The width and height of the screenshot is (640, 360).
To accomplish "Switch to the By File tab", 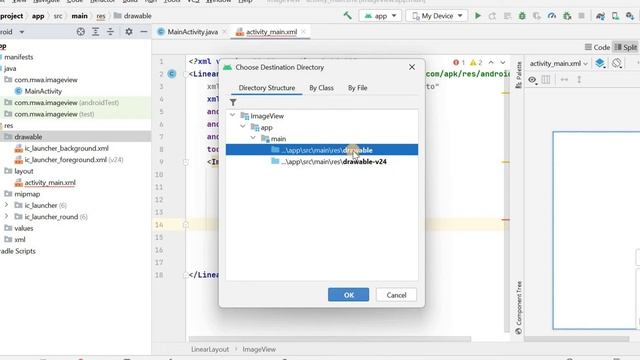I will point(358,88).
